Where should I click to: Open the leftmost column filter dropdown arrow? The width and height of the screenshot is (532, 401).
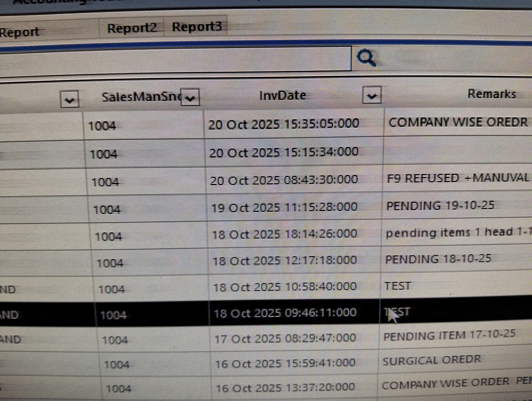coord(70,99)
